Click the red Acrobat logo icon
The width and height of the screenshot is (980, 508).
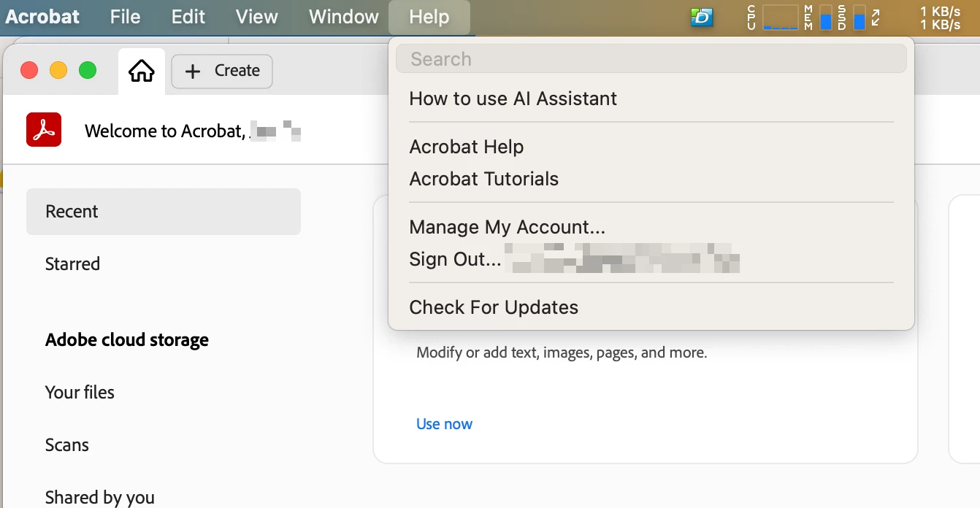coord(44,130)
